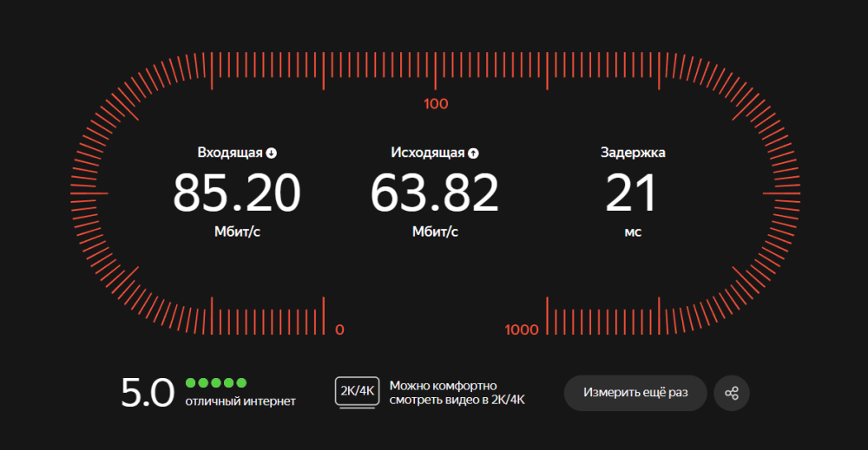This screenshot has width=868, height=450.
Task: Click the 'Можно комфортно смотреть видео' text
Action: (457, 393)
